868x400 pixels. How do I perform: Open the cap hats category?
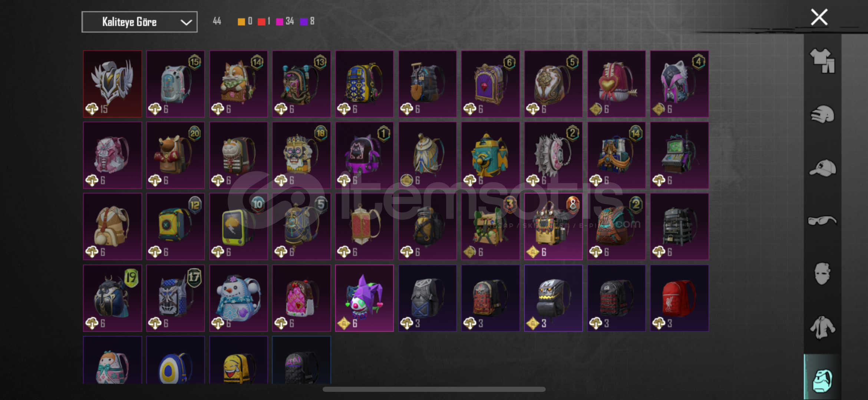[x=822, y=168]
